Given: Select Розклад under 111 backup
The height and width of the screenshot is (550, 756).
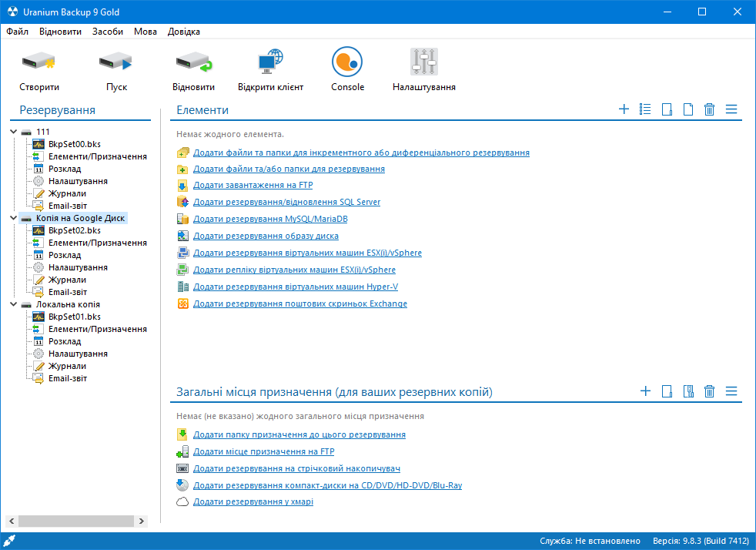Looking at the screenshot, I should [x=65, y=169].
